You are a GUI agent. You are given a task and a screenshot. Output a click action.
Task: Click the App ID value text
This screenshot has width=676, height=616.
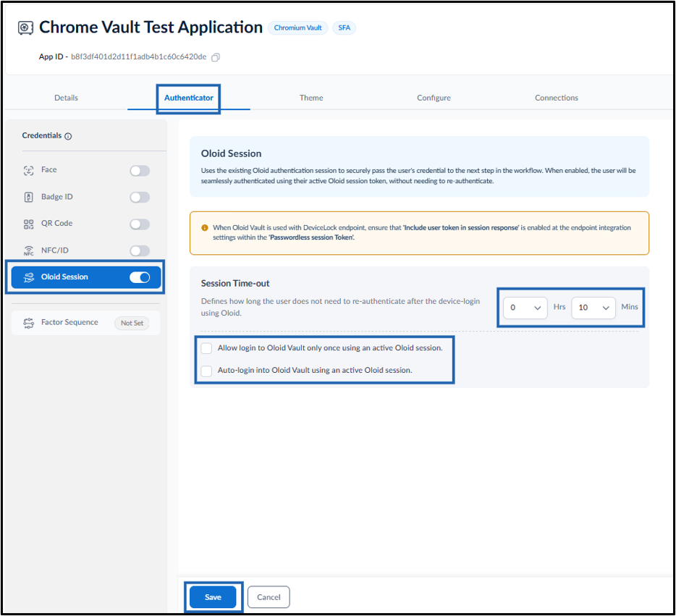139,57
